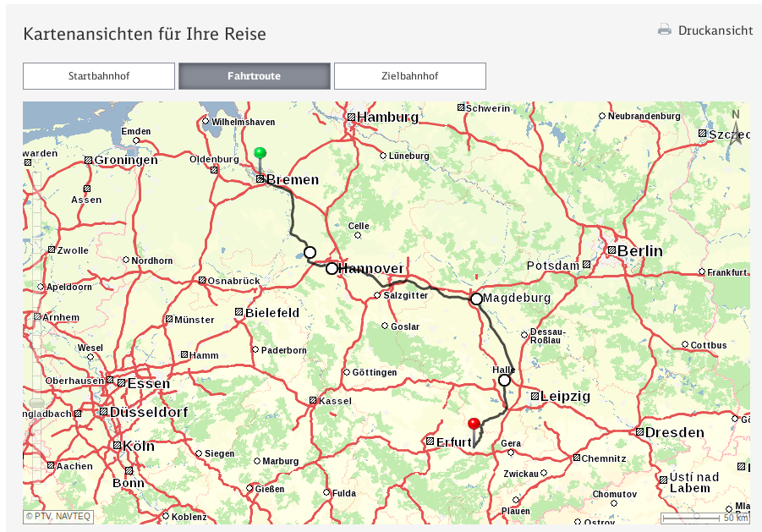Screen dimensions: 762x532
Task: Click the Cottbus town circle marker
Action: pos(685,344)
